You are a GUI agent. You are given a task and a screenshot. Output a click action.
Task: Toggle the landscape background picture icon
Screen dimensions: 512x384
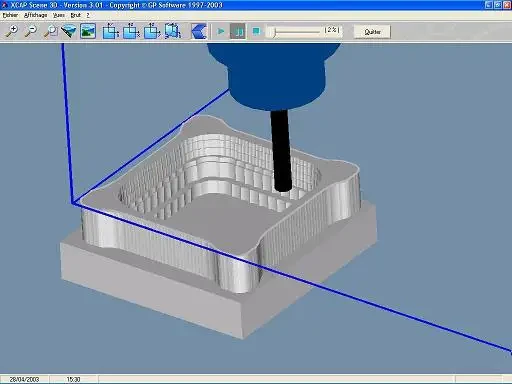tap(88, 31)
